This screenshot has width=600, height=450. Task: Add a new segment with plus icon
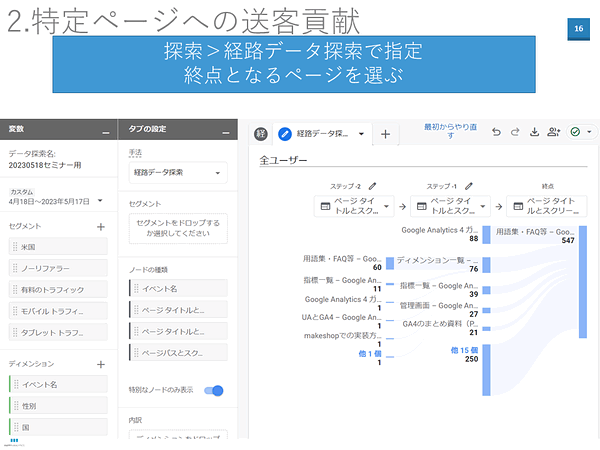click(101, 227)
